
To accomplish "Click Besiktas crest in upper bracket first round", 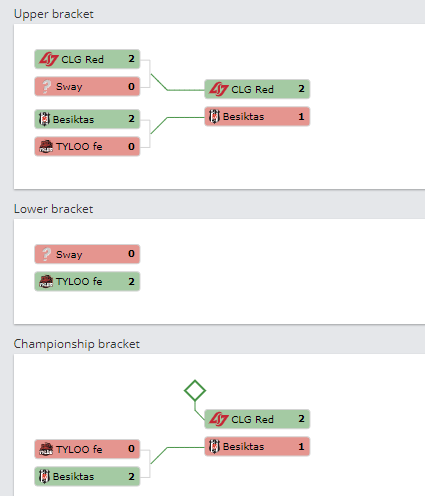I will pos(44,119).
